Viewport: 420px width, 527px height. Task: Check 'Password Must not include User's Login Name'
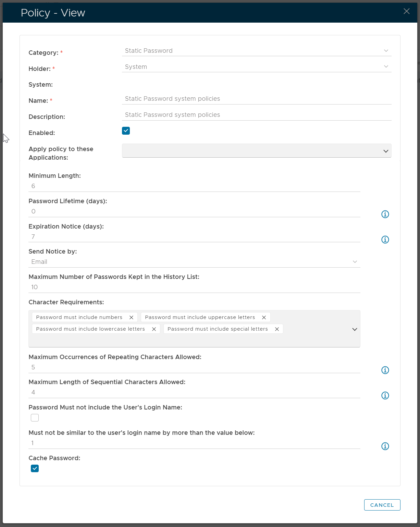(35, 418)
